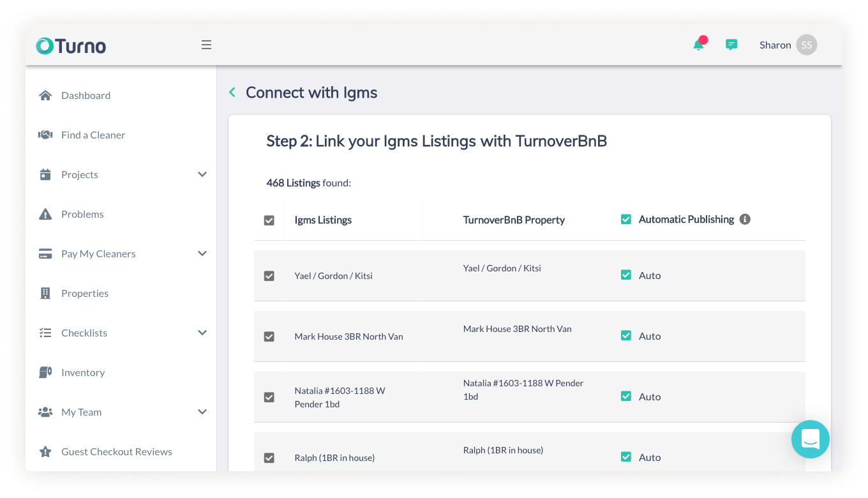Select TurnoverBnB property Ralph (1BR in house)
This screenshot has height=498, width=868.
(x=503, y=450)
